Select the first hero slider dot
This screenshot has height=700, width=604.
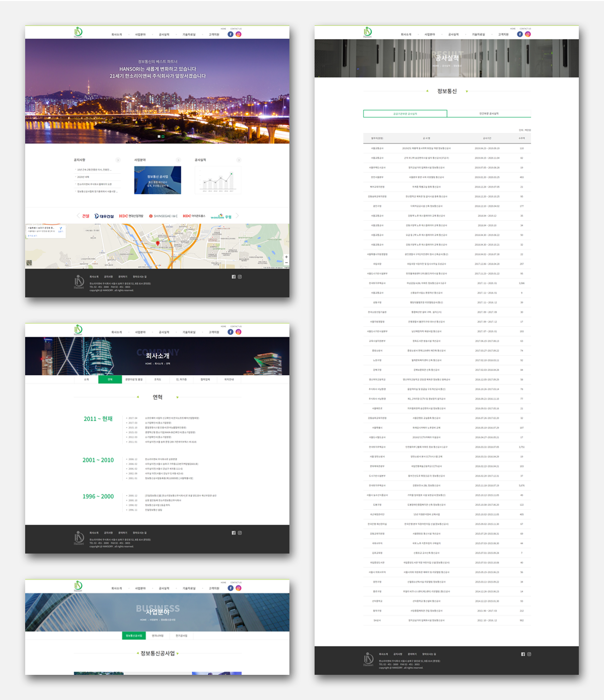coord(159,136)
